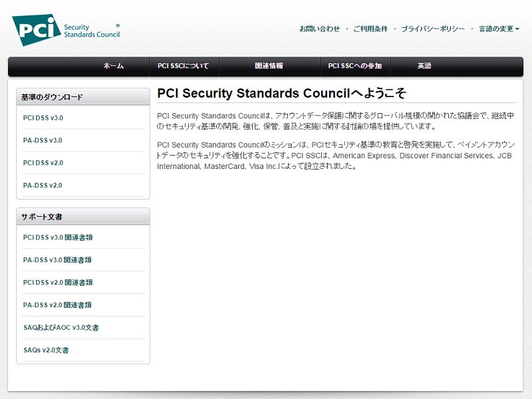Open SAQs v2.0文書 link

click(46, 350)
